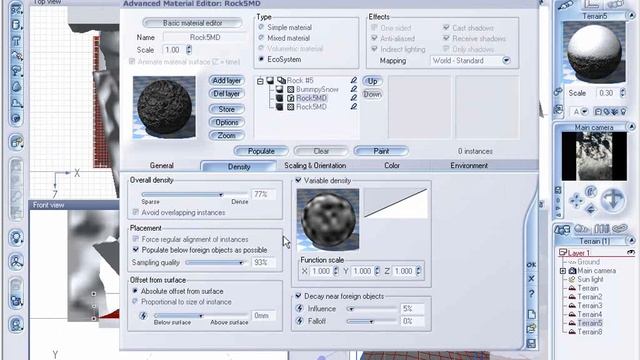Screen dimensions: 640x360
Task: Click the light bulb tool in left toolbar
Action: (16, 238)
